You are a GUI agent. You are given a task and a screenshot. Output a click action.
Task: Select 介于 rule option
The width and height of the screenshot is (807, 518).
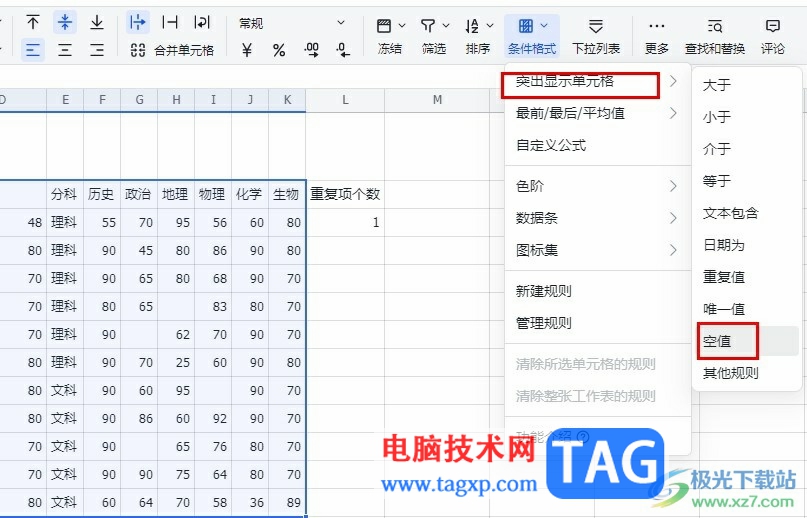coord(747,149)
